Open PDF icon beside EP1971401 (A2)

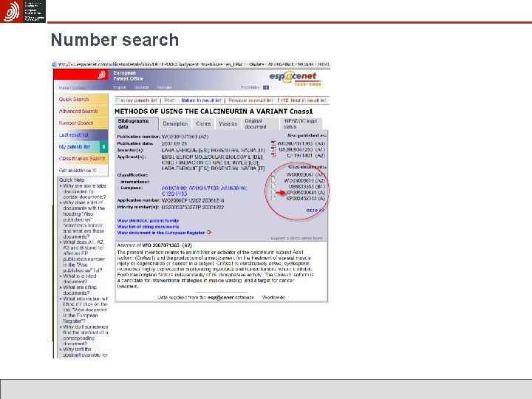point(273,155)
